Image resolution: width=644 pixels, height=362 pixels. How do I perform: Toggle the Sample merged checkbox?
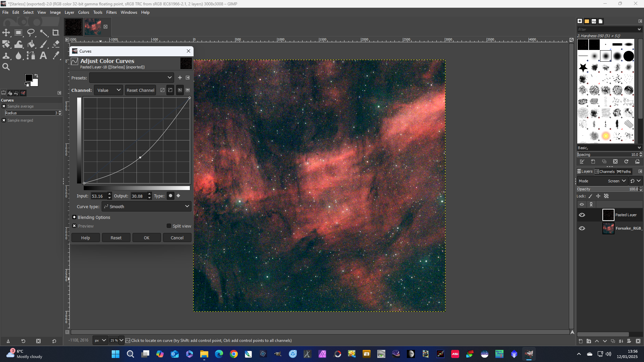click(x=4, y=120)
